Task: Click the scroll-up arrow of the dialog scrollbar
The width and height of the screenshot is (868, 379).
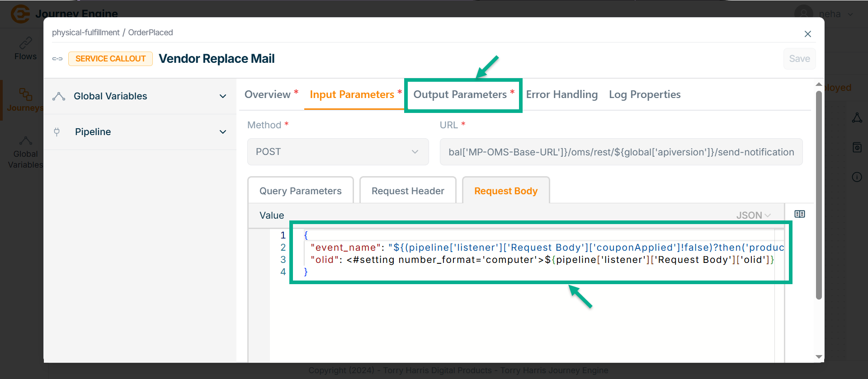Action: [818, 84]
